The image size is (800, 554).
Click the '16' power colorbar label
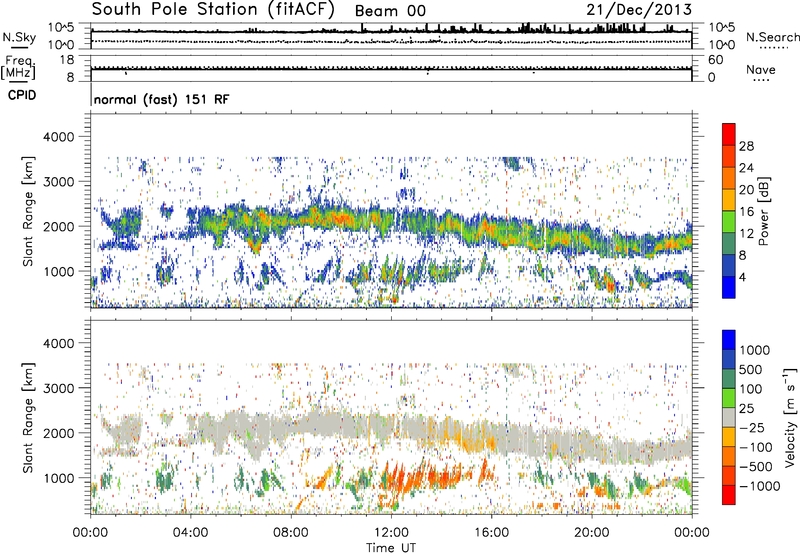(746, 212)
